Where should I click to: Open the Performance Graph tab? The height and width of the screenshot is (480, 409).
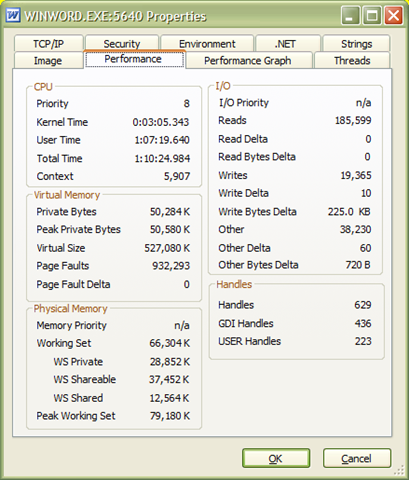pyautogui.click(x=248, y=60)
